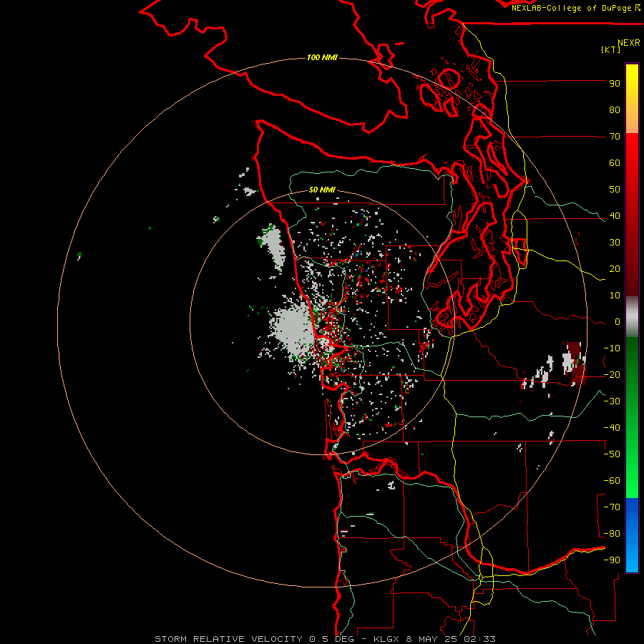Click the KT units label above color scale
Image resolution: width=644 pixels, height=644 pixels.
tap(611, 49)
